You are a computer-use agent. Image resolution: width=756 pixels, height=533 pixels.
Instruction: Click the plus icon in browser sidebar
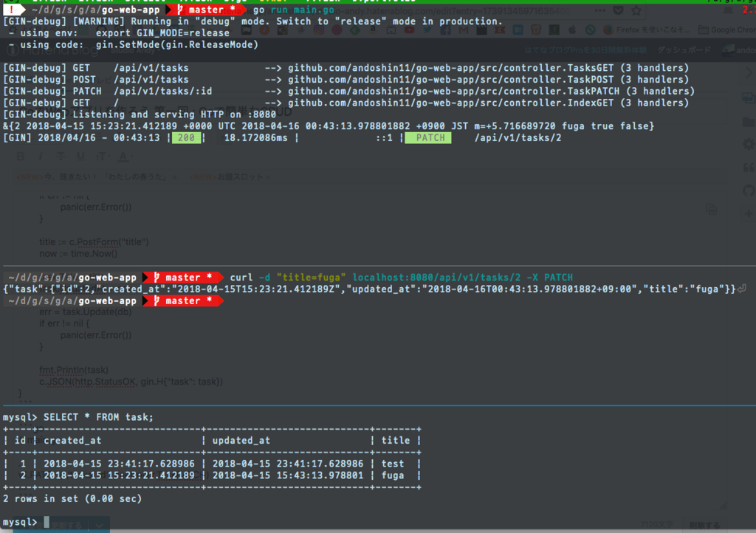click(x=749, y=213)
